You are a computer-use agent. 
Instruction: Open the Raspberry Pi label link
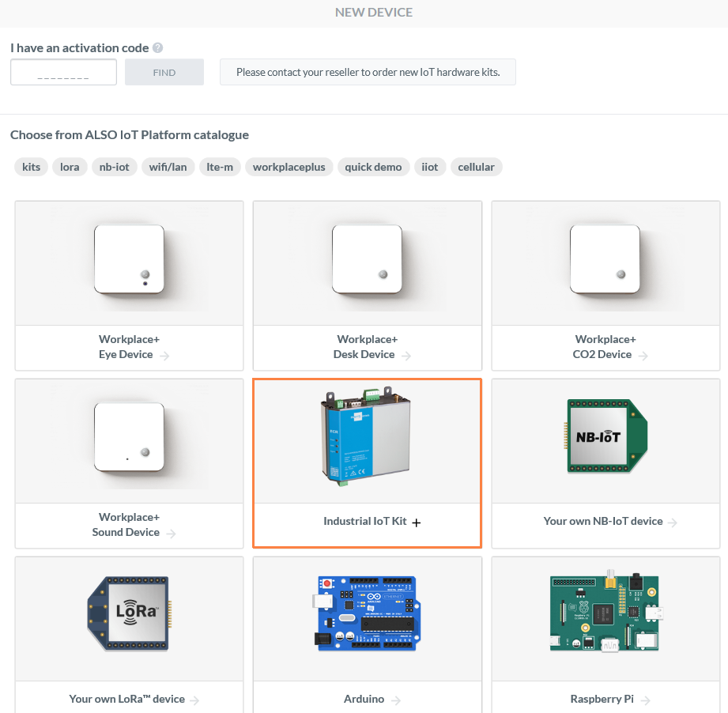pyautogui.click(x=602, y=699)
